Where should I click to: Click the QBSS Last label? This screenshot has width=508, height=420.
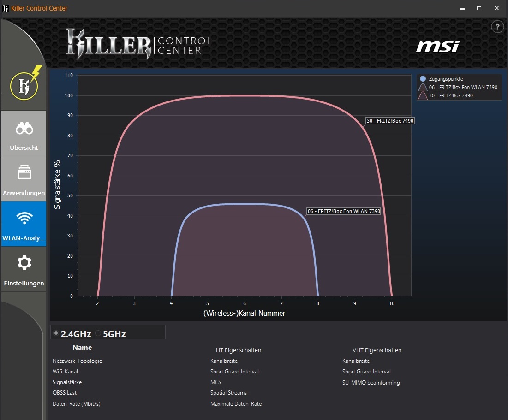tap(65, 393)
